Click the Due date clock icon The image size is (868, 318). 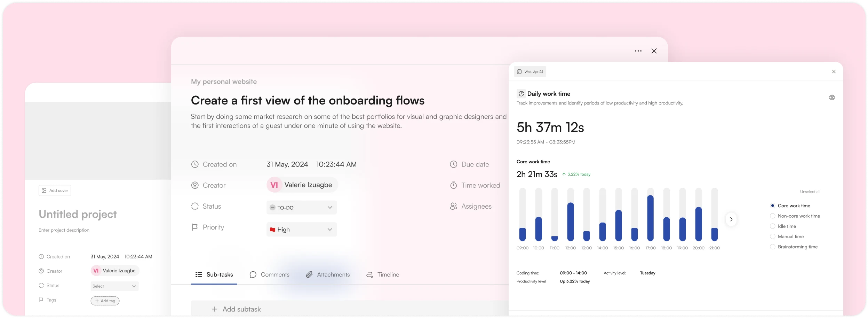point(453,164)
